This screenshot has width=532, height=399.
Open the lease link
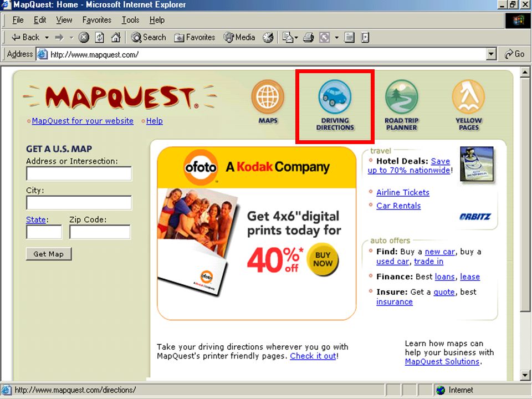pyautogui.click(x=470, y=277)
